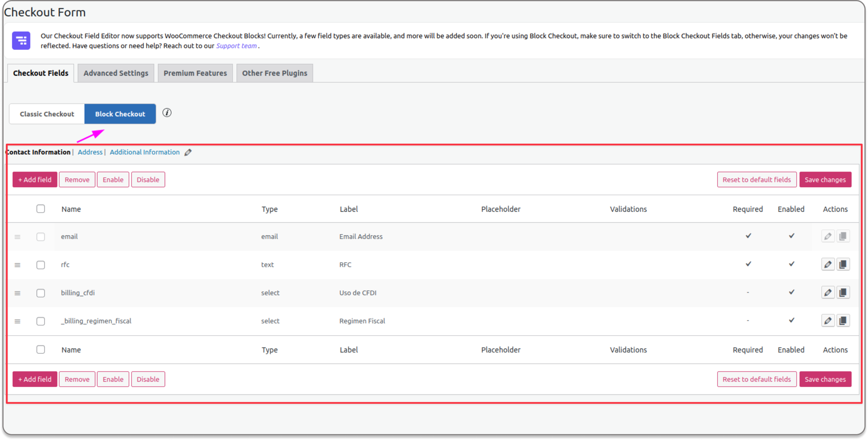
Task: Switch to Classic Checkout mode
Action: pos(47,114)
